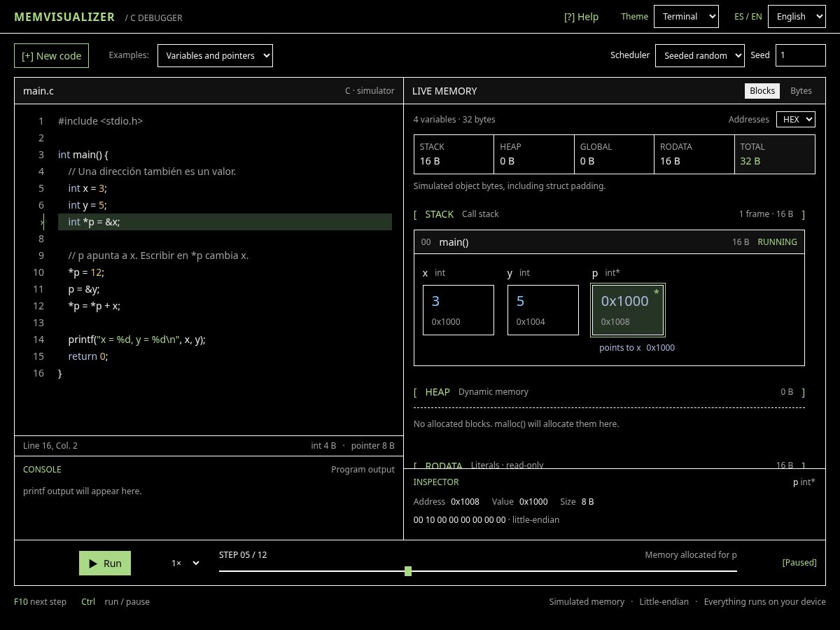Click the New code button
Viewport: 840px width, 630px height.
[x=51, y=55]
